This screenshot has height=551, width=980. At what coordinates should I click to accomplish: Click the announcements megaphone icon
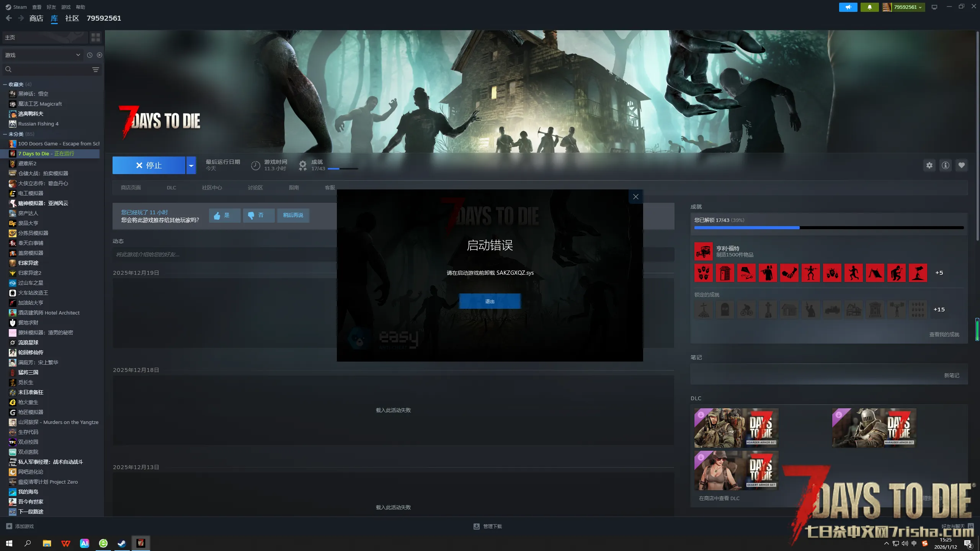pyautogui.click(x=848, y=7)
